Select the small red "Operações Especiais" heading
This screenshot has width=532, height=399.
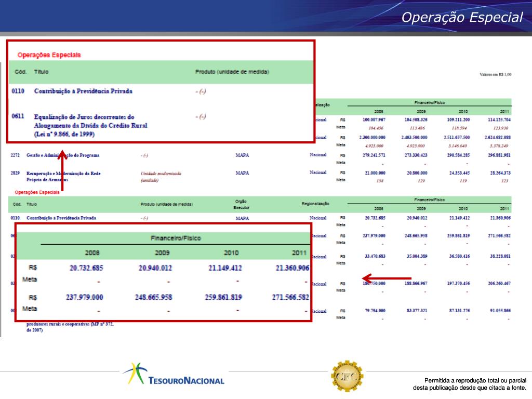point(37,192)
